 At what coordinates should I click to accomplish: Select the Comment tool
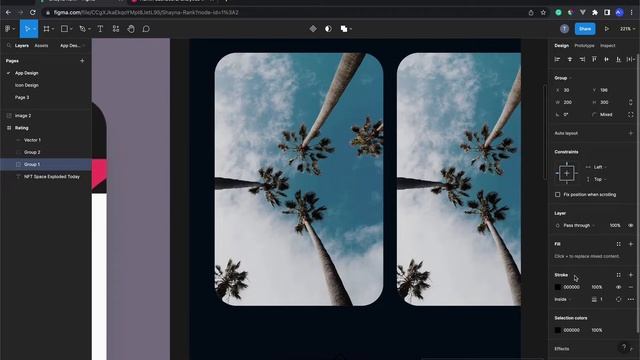pyautogui.click(x=146, y=29)
